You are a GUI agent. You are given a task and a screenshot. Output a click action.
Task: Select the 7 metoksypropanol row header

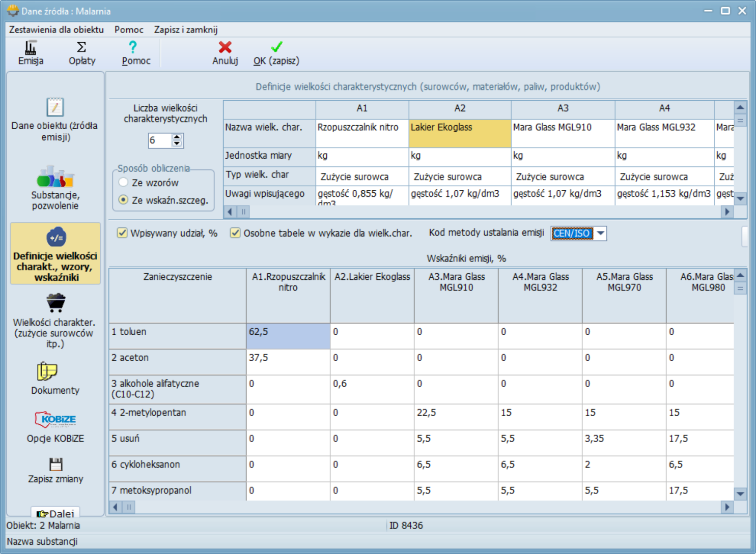(177, 491)
